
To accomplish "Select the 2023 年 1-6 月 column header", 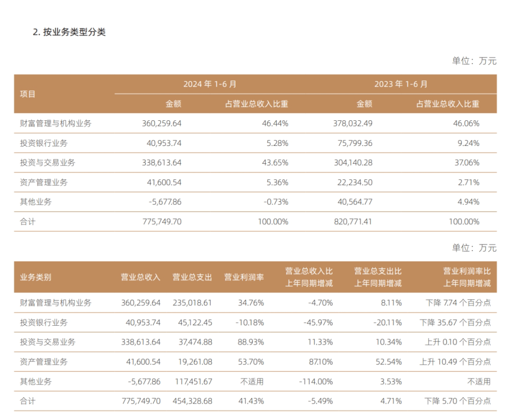I will [401, 84].
